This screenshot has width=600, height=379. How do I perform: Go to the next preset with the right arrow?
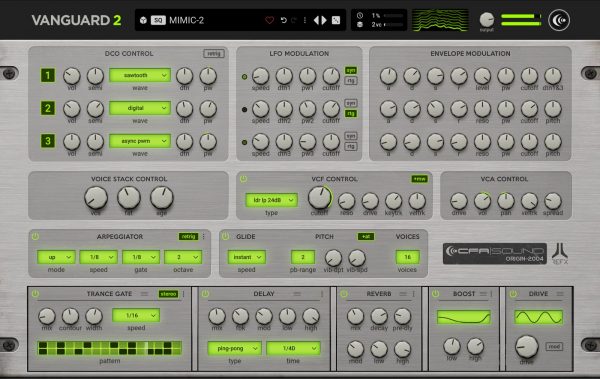pos(324,20)
